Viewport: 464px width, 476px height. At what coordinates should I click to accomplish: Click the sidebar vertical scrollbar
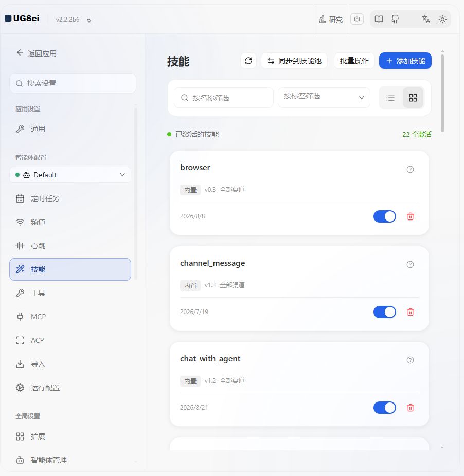point(135,193)
